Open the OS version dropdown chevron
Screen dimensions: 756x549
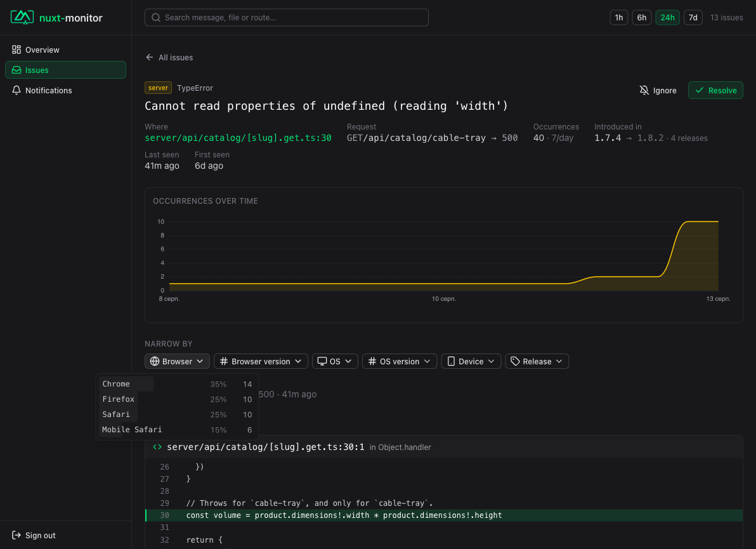pos(427,361)
